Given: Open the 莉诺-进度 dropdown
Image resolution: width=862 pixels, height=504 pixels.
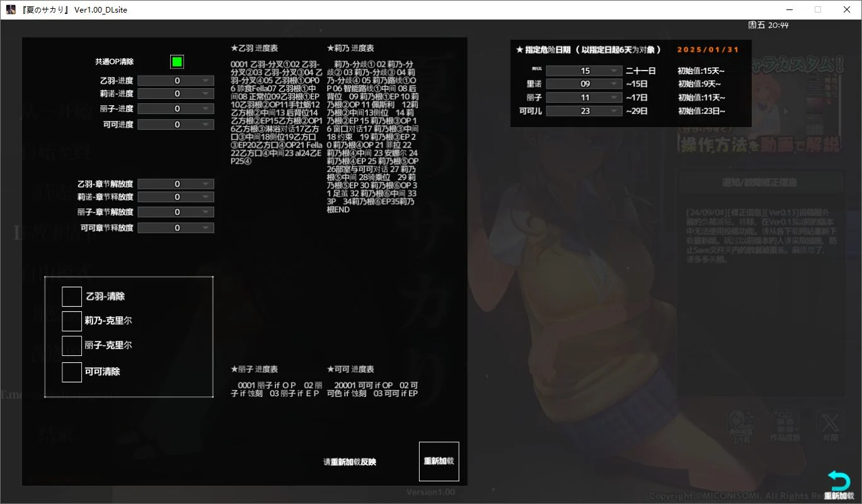Looking at the screenshot, I should [x=175, y=93].
